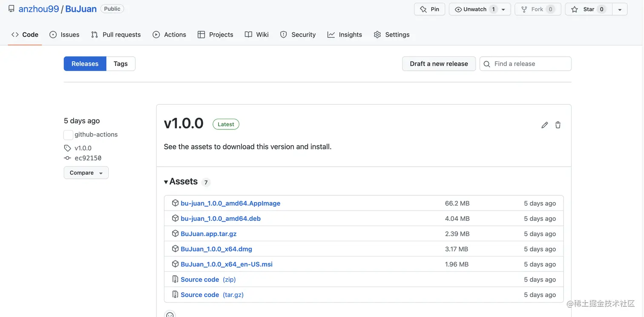Click the file icon for Source code (tar.gz)
This screenshot has width=644, height=317.
pyautogui.click(x=175, y=295)
